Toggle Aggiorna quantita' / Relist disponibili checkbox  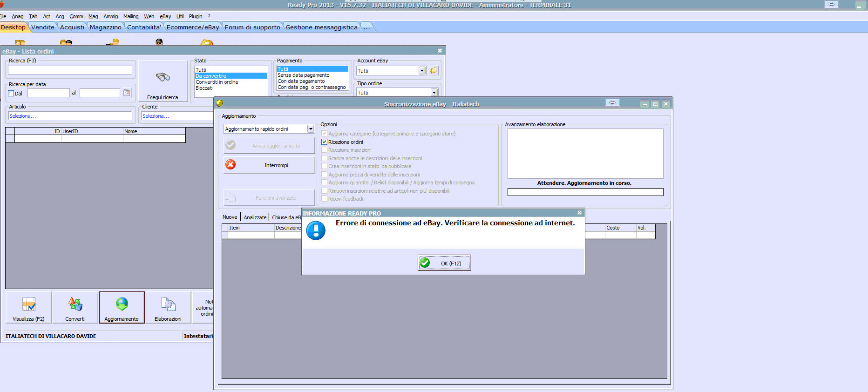(325, 182)
